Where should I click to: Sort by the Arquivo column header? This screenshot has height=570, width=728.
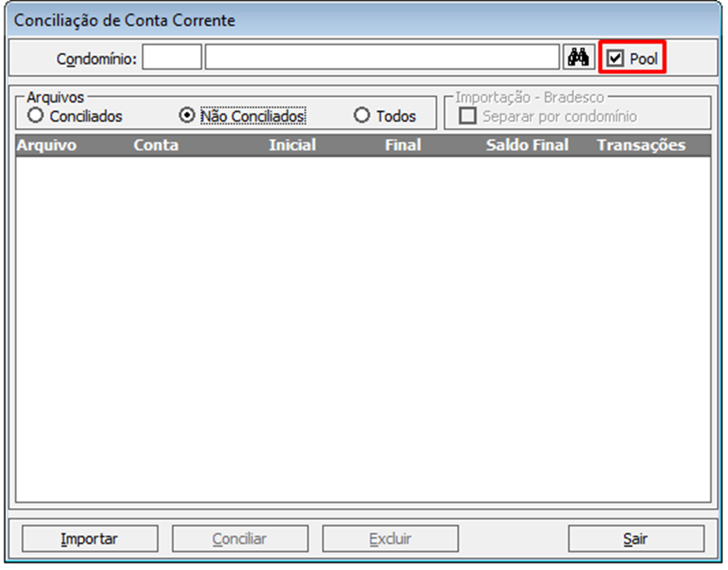46,145
